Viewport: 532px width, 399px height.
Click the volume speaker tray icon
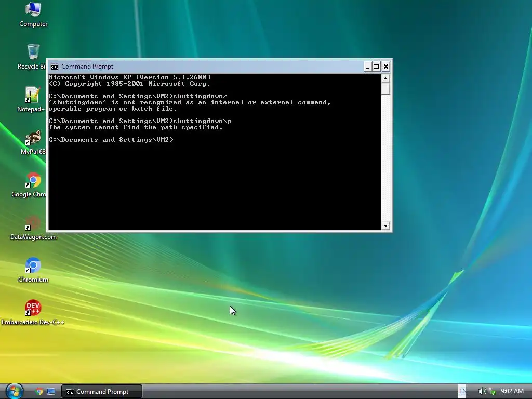tap(482, 391)
